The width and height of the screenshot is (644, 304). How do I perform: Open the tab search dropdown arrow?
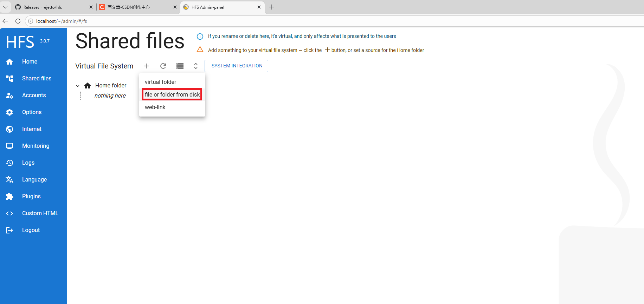(x=5, y=7)
